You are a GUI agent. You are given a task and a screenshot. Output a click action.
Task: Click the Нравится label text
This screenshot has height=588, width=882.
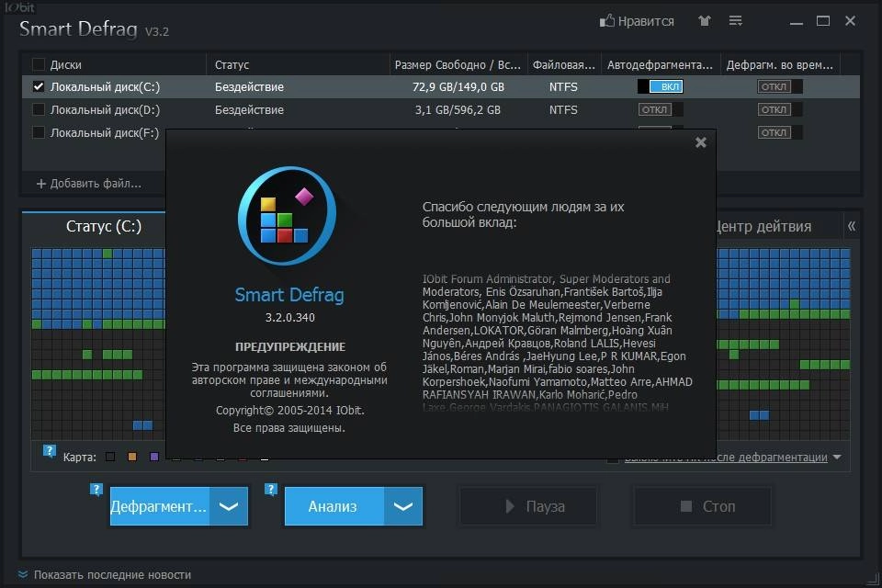[x=646, y=21]
